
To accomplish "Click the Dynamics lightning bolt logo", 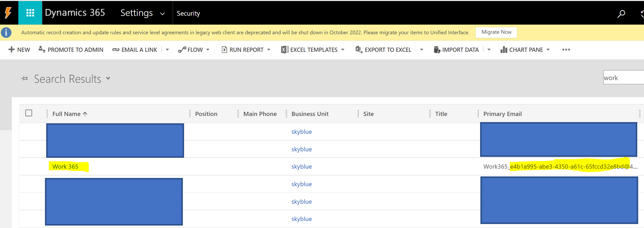I will point(8,13).
